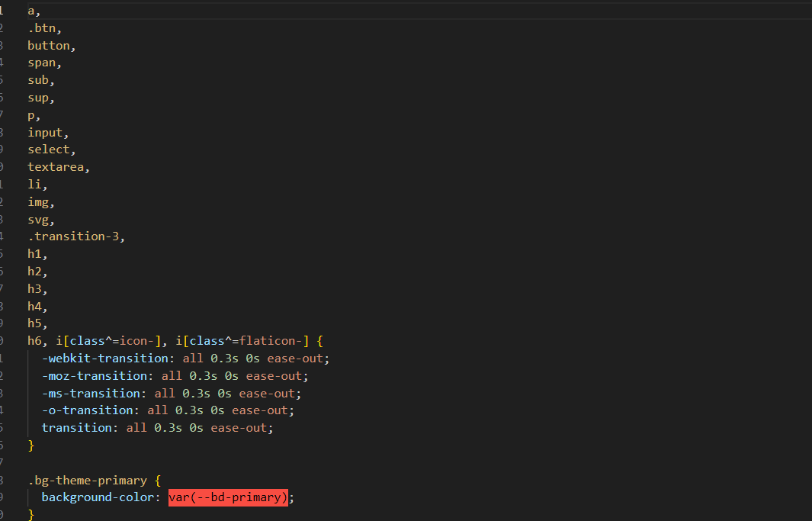Click the 'h6,' selector text
The width and height of the screenshot is (812, 521).
click(x=38, y=341)
